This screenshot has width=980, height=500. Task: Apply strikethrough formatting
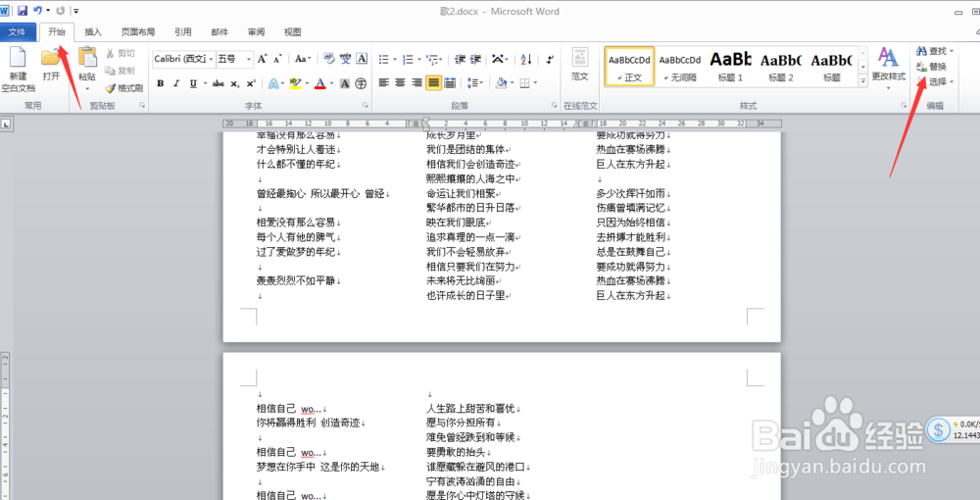(x=219, y=83)
